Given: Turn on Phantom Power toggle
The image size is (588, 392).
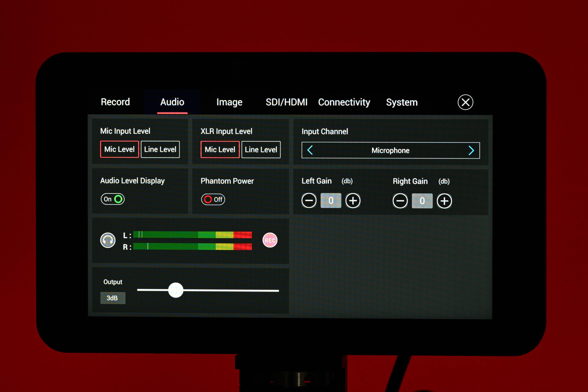Looking at the screenshot, I should 213,200.
